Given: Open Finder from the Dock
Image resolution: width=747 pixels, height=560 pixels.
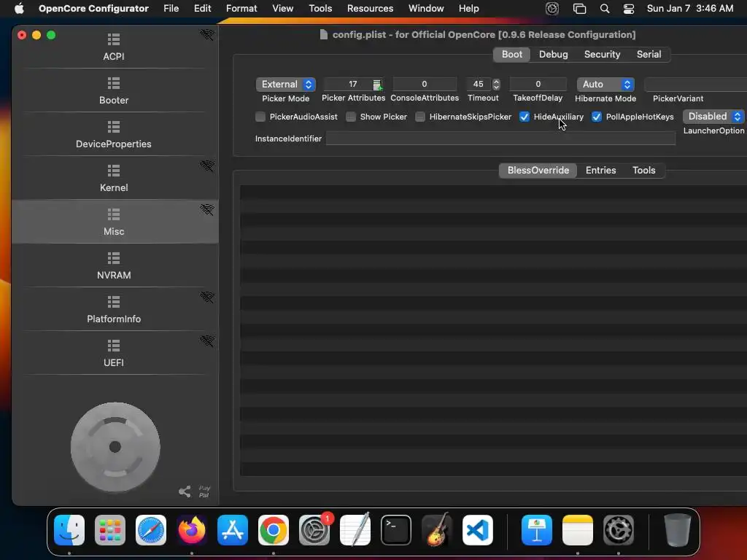Looking at the screenshot, I should pos(69,530).
